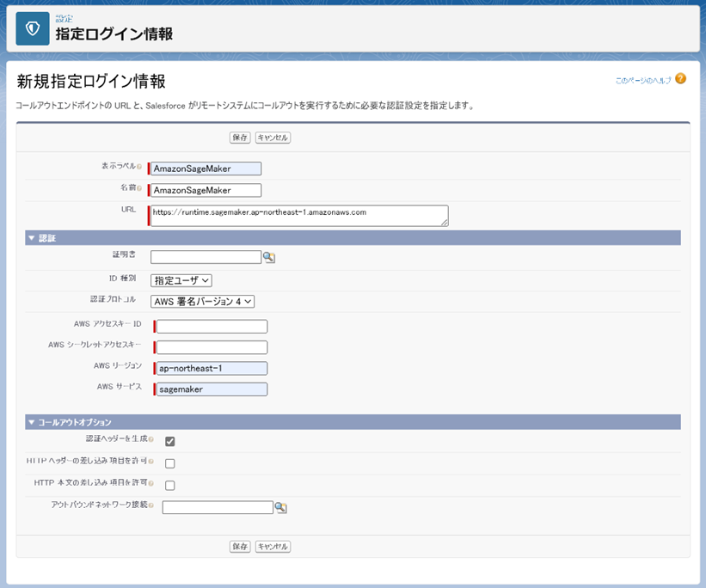
Task: Collapse the コールアウトオプション section triangle
Action: (32, 422)
